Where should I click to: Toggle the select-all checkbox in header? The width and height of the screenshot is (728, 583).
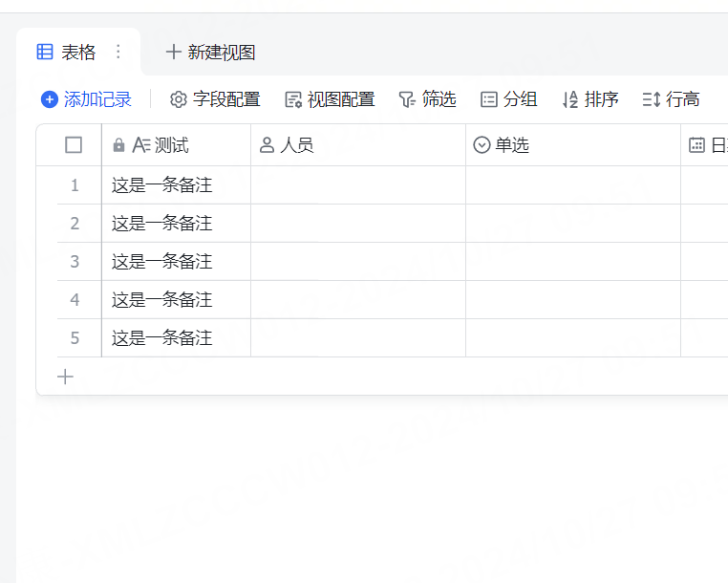(x=74, y=145)
